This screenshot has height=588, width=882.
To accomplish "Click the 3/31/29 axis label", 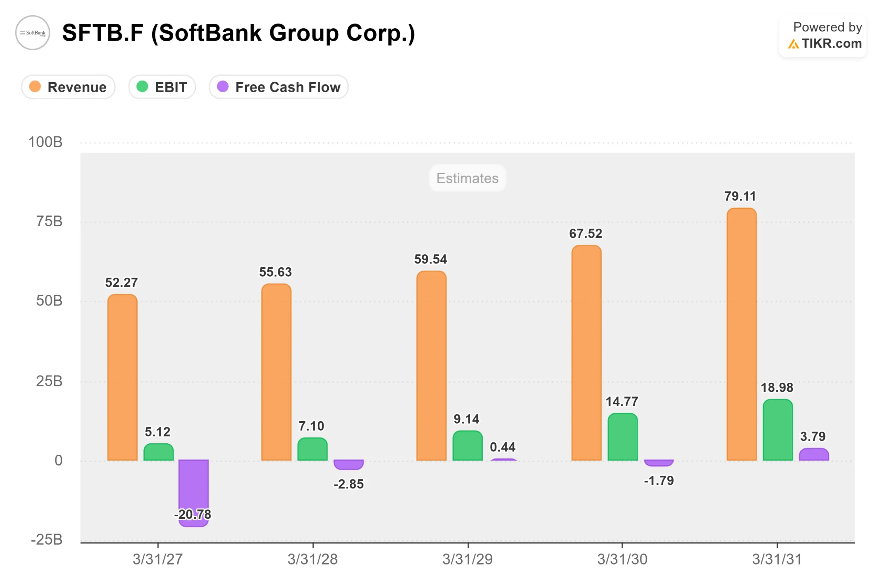I will pos(468,559).
